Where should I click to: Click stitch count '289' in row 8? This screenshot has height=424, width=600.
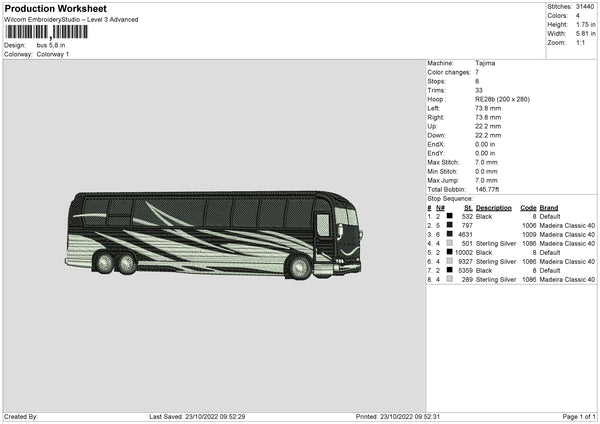(x=467, y=279)
